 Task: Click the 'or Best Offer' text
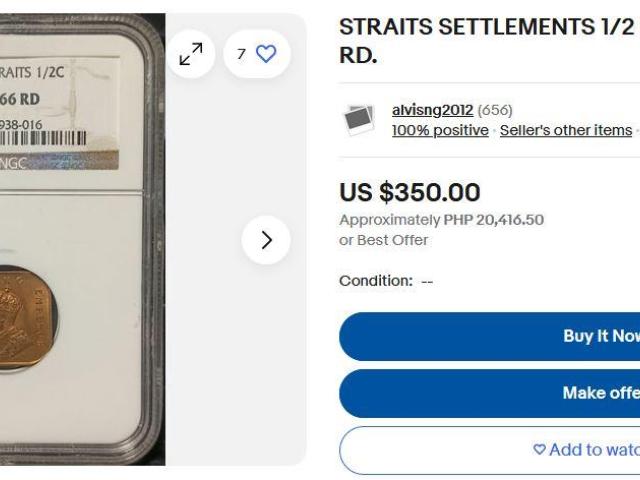click(x=384, y=240)
